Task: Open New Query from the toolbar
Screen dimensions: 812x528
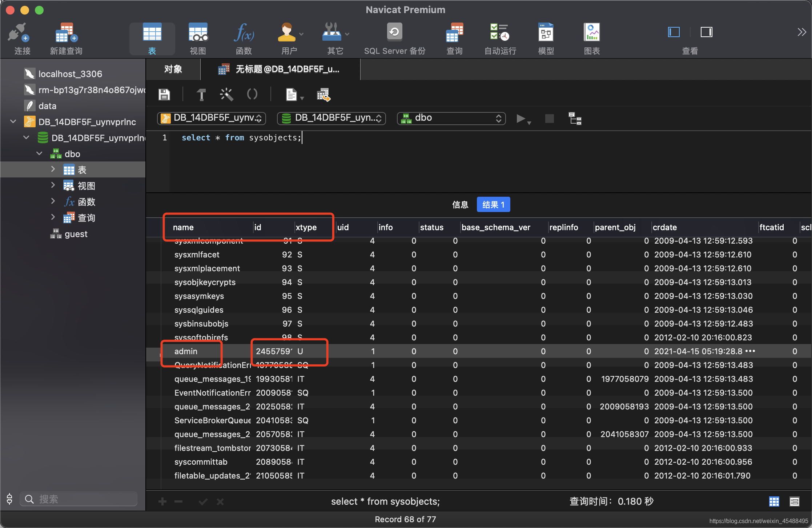Action: [66, 33]
